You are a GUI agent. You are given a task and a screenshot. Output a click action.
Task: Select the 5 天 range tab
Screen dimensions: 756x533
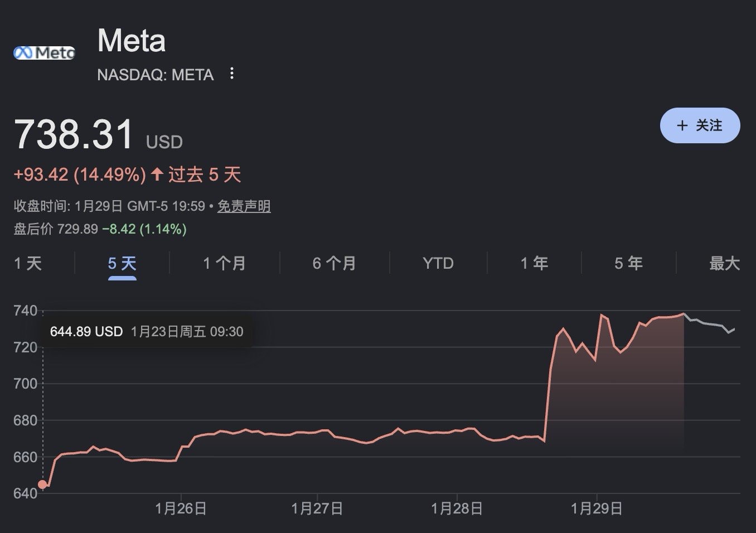(122, 263)
